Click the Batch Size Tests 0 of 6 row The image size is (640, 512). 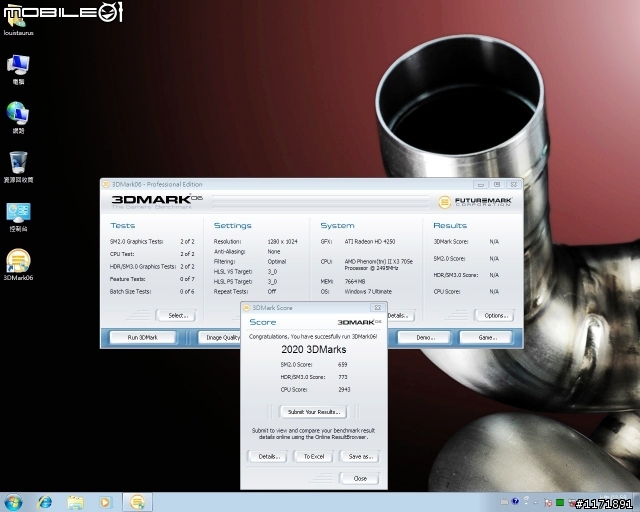pyautogui.click(x=152, y=292)
